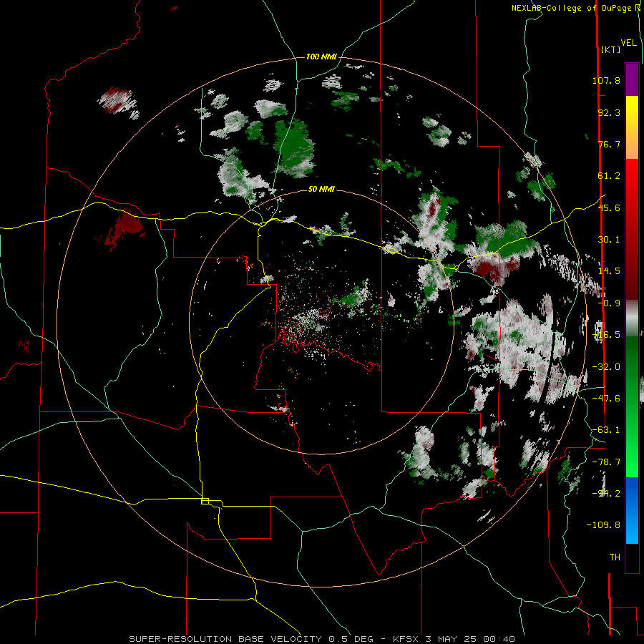The width and height of the screenshot is (644, 644).
Task: Select the 107.8 legend value
Action: pyautogui.click(x=606, y=80)
